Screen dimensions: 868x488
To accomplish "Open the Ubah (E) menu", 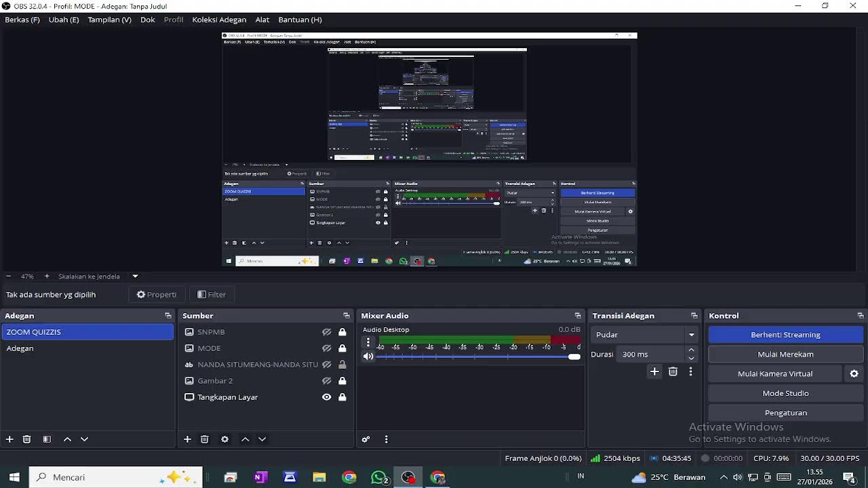I will click(x=64, y=20).
